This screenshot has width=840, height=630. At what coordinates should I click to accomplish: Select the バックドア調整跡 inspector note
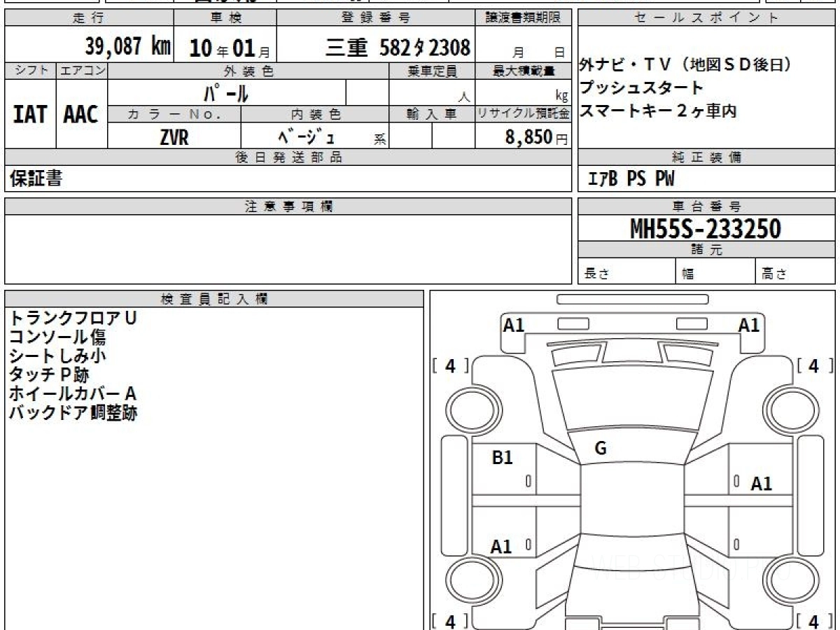coord(73,413)
